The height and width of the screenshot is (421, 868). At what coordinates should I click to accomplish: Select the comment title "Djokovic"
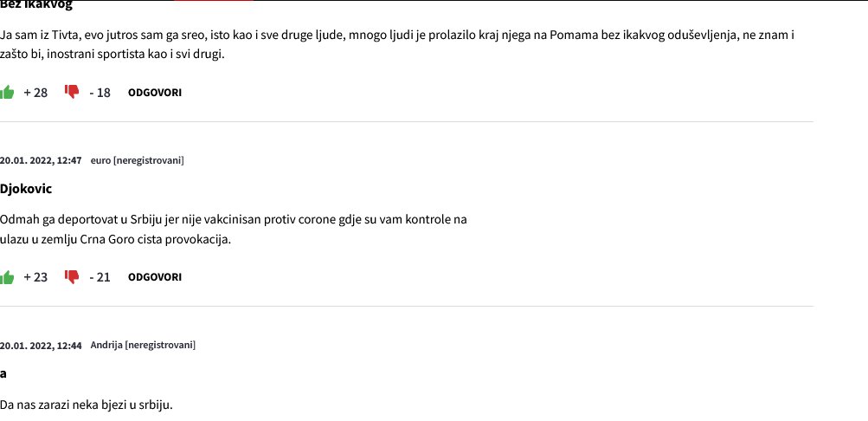click(26, 189)
